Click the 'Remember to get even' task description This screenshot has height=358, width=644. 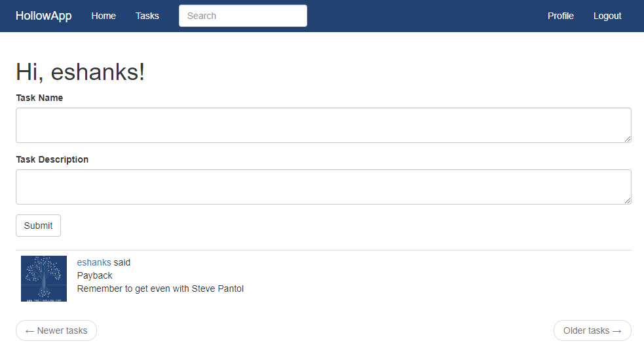[x=160, y=288]
